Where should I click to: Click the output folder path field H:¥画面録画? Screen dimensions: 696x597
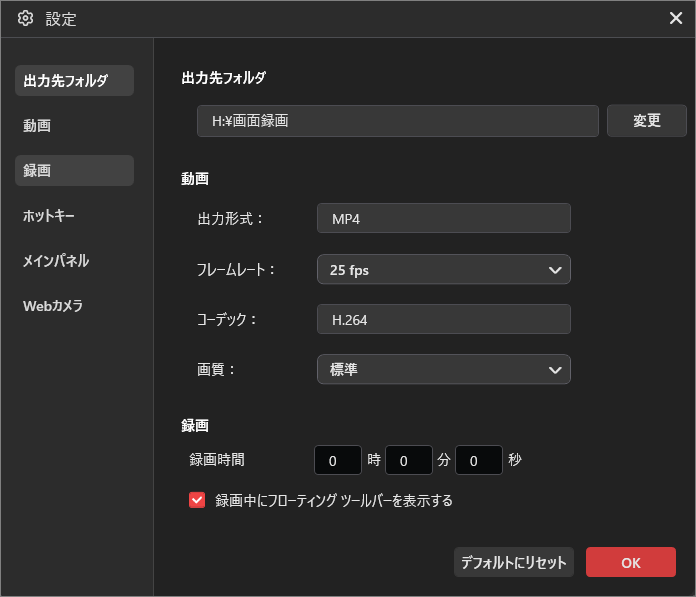click(x=398, y=121)
